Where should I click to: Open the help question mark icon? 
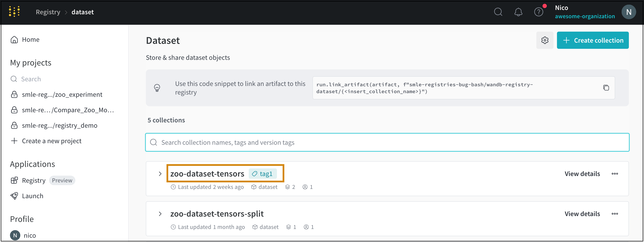click(x=538, y=12)
